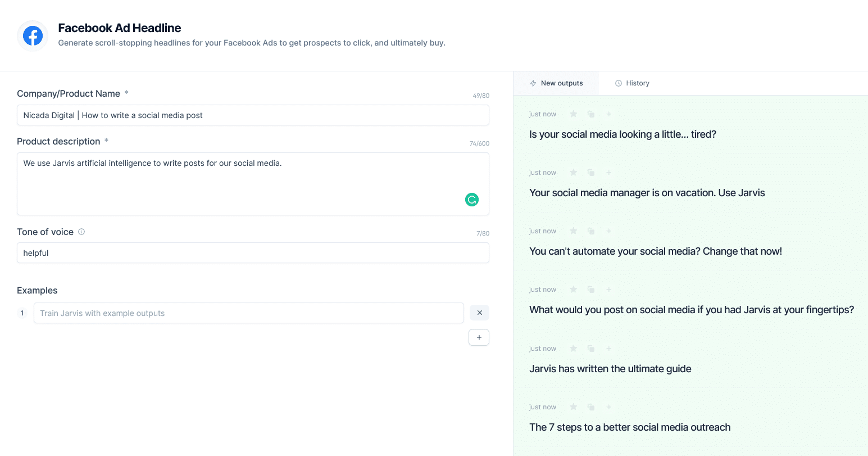868x456 pixels.
Task: Click the Tone of voice info icon
Action: [81, 232]
